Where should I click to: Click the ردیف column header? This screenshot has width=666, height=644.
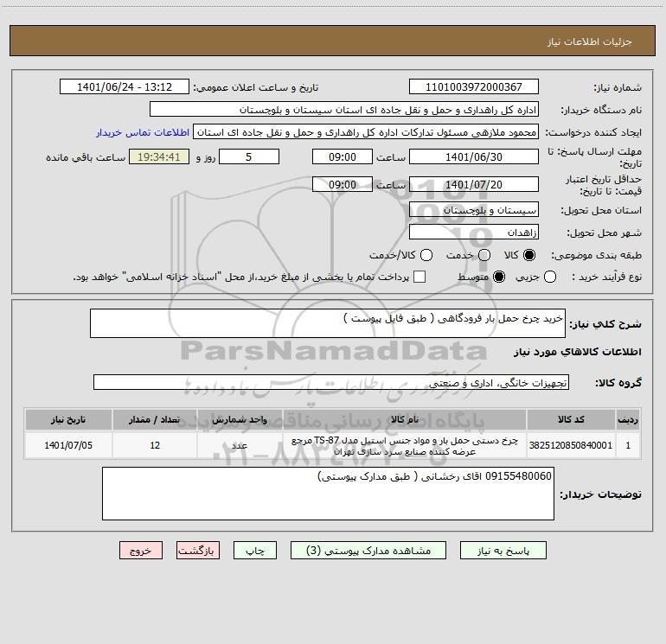628,419
